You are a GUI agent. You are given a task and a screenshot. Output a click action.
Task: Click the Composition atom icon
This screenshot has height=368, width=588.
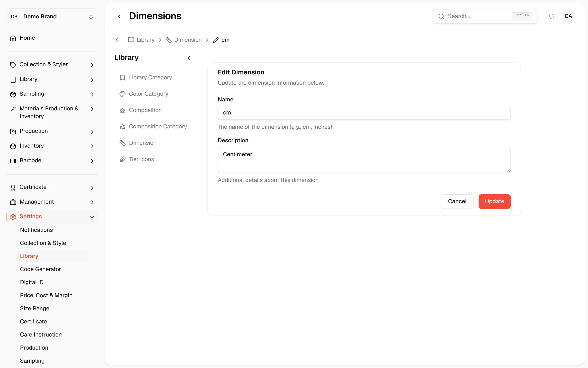(x=122, y=110)
